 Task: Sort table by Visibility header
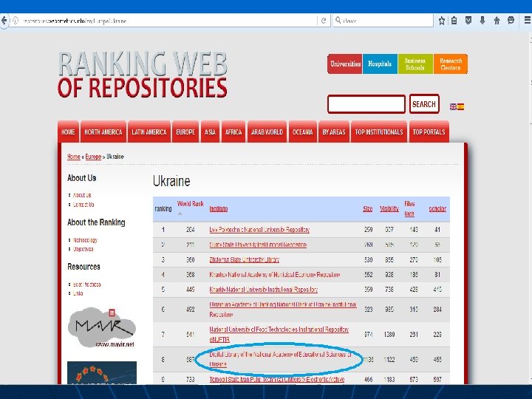(389, 208)
